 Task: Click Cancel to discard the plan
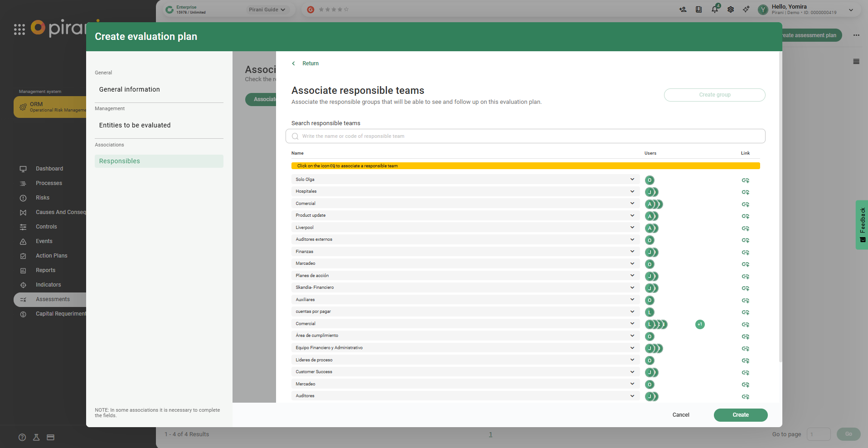coord(681,415)
